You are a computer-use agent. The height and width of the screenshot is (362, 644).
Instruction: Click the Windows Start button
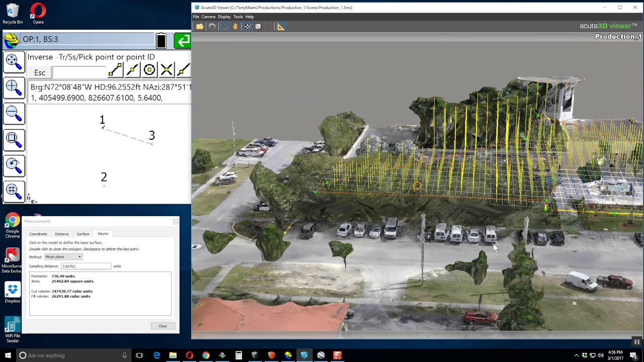click(8, 355)
